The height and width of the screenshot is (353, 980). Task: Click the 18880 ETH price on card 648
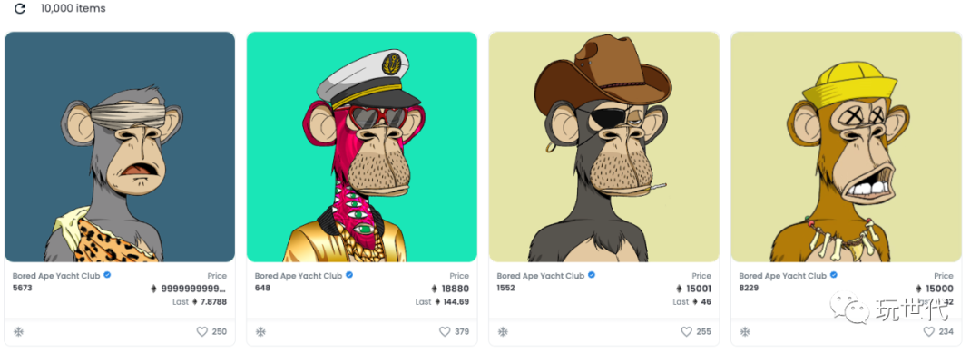point(450,289)
